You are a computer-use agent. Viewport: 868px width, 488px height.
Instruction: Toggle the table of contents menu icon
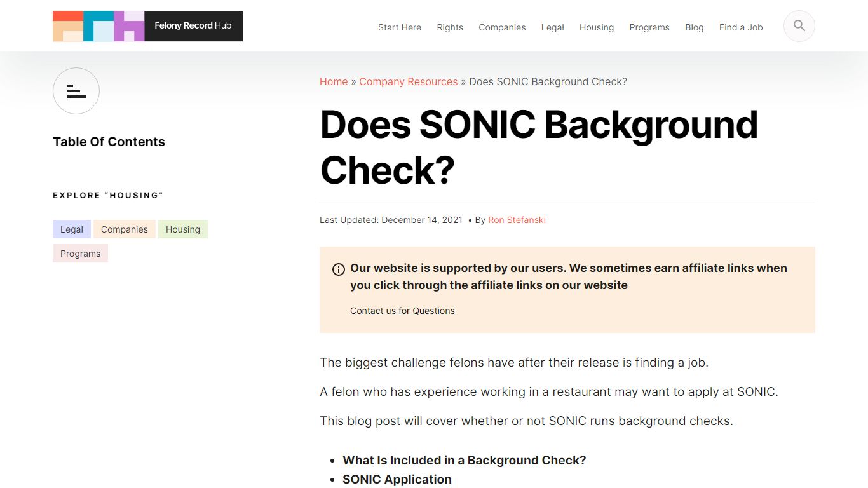(76, 91)
